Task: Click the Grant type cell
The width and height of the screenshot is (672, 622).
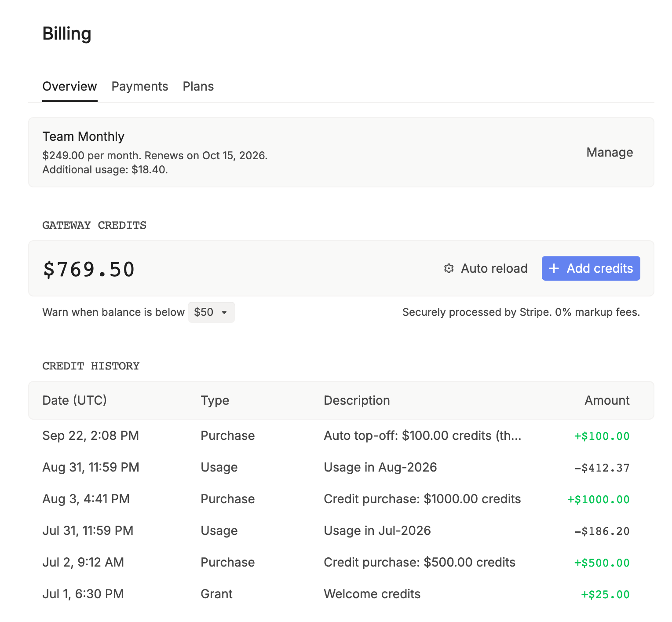Action: tap(216, 594)
